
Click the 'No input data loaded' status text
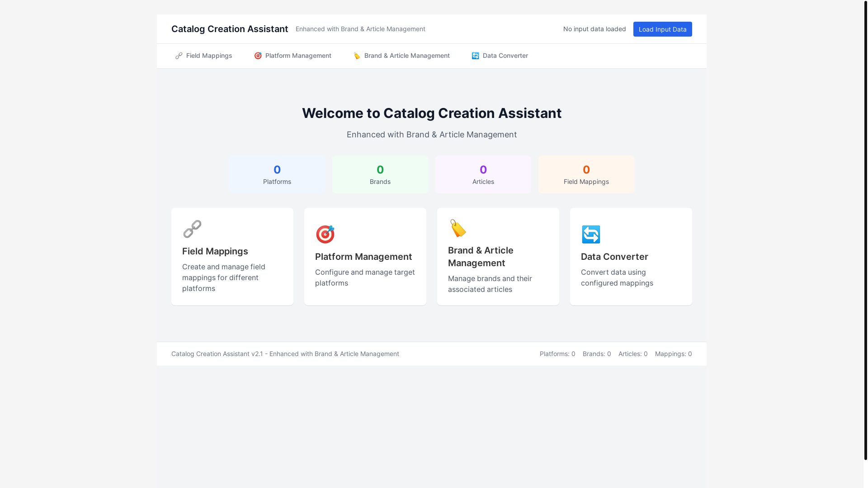(594, 29)
